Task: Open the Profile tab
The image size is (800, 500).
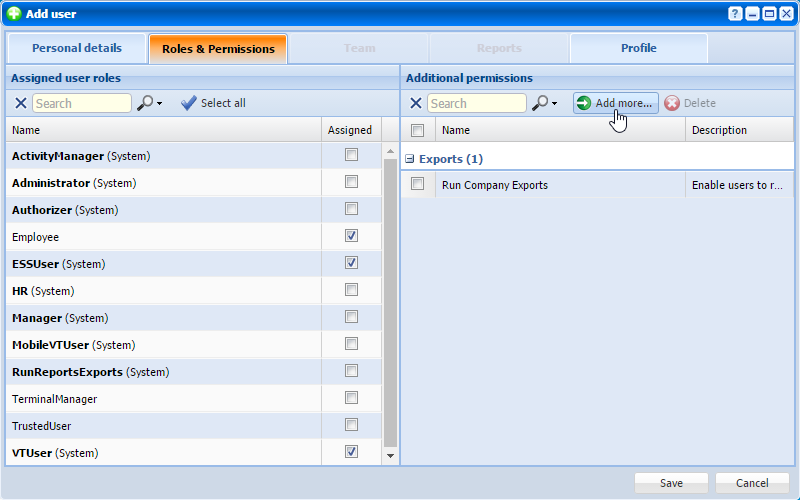Action: click(x=638, y=48)
